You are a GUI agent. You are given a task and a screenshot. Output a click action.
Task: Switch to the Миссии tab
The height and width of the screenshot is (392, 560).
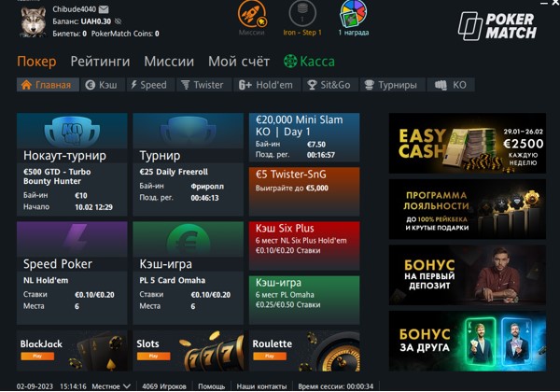click(169, 62)
